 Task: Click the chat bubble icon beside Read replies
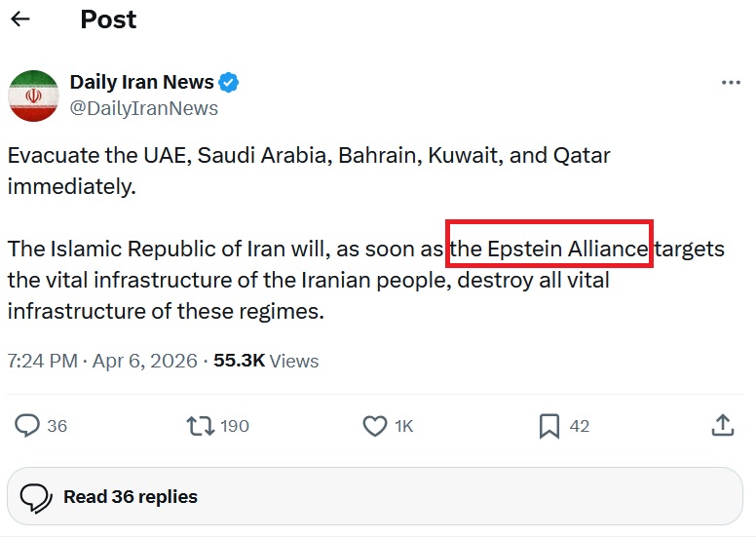pos(36,497)
